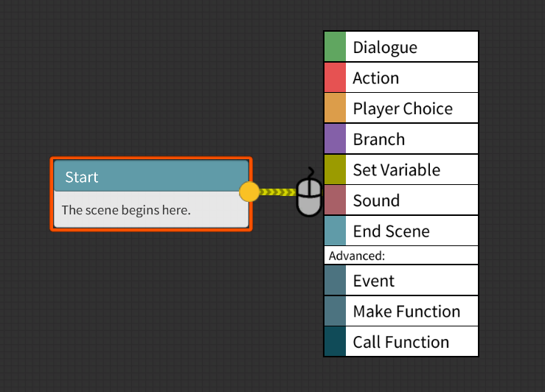Select End Scene in the menu
Image resolution: width=545 pixels, height=392 pixels.
point(412,231)
